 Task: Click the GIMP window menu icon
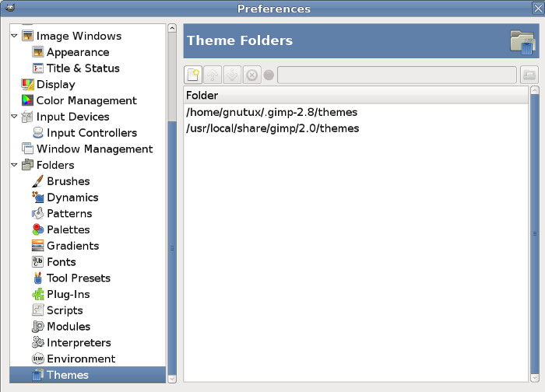10,8
